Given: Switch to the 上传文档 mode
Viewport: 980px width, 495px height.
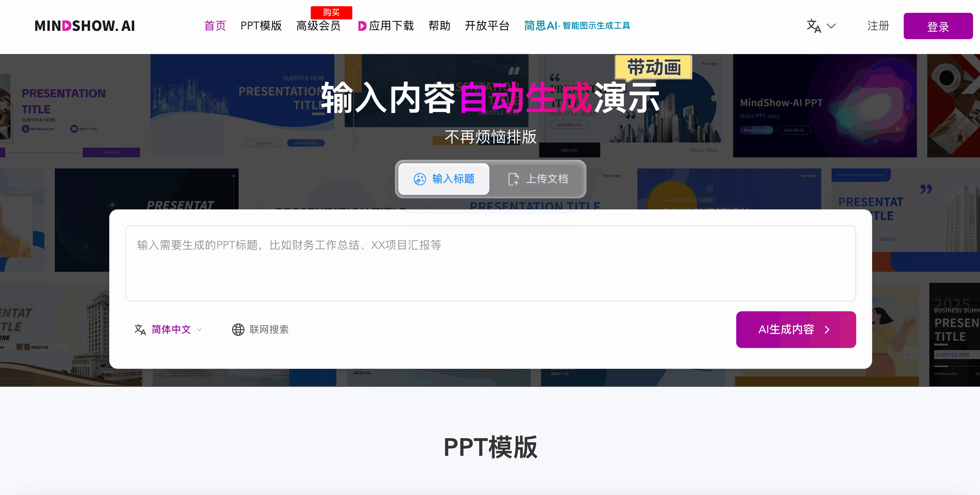Looking at the screenshot, I should click(537, 179).
